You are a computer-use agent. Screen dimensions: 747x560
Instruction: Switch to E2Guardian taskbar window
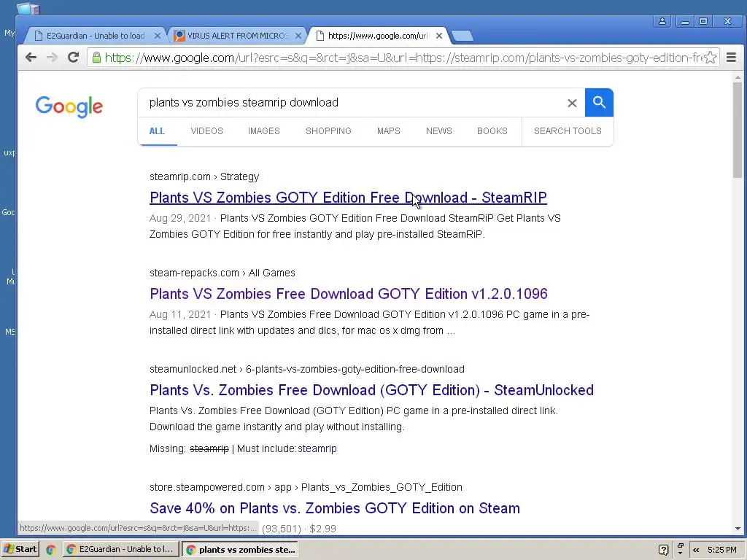pyautogui.click(x=120, y=549)
